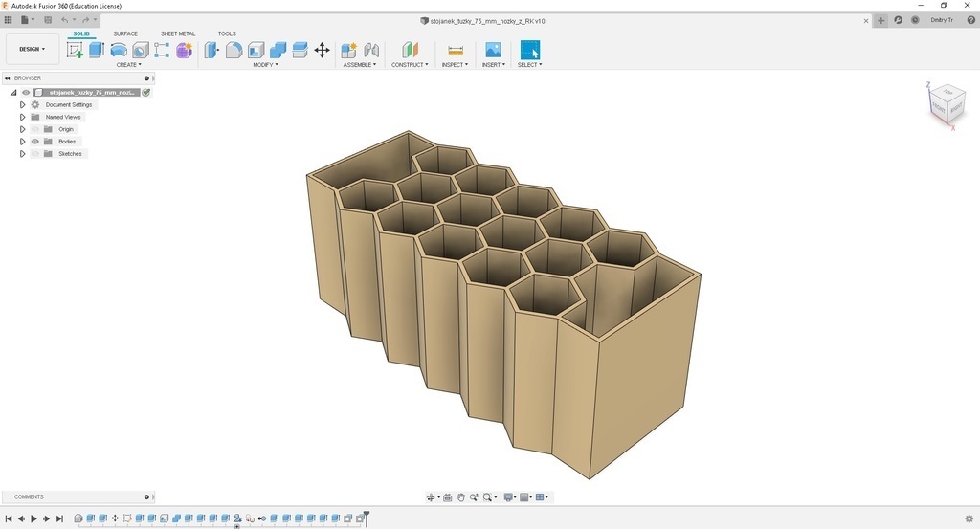The width and height of the screenshot is (980, 529).
Task: Jump to the timeline beginning
Action: point(8,518)
